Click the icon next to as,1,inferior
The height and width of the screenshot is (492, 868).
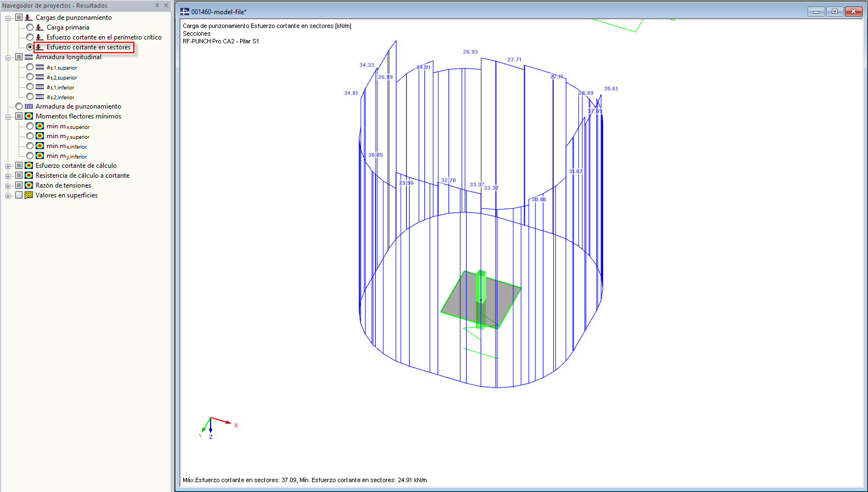[39, 87]
